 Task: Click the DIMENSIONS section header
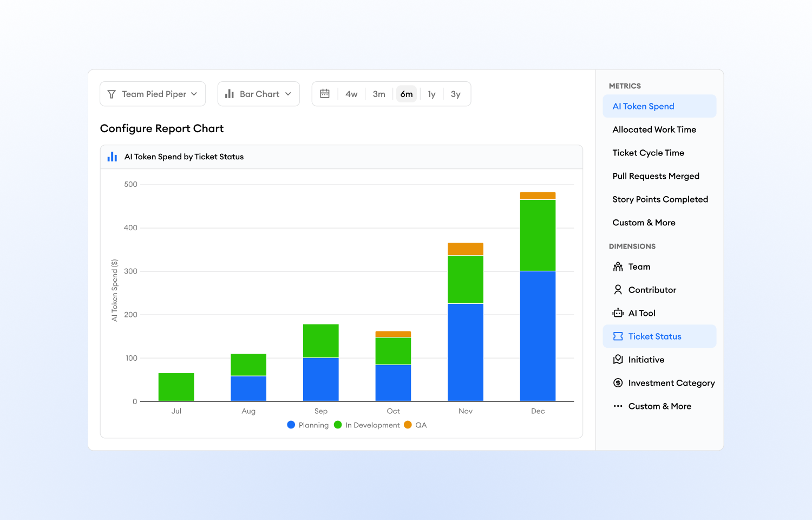[632, 246]
